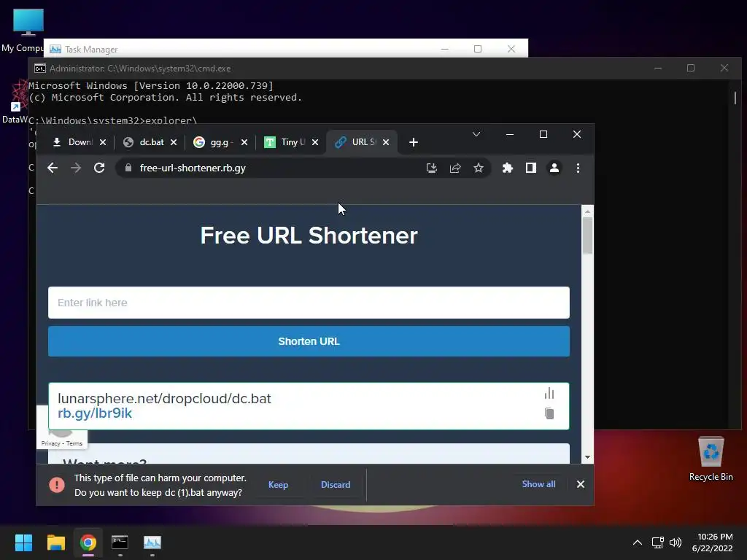This screenshot has width=747, height=560.
Task: Open network tray icon
Action: pos(657,542)
